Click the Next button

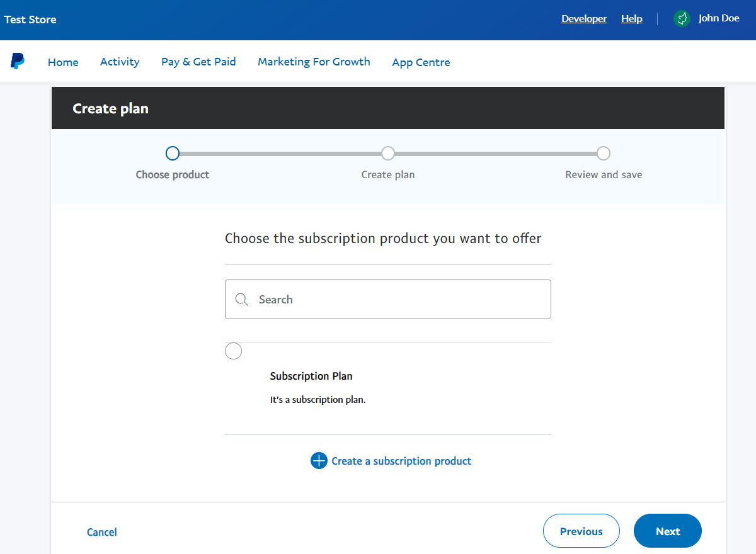point(667,531)
